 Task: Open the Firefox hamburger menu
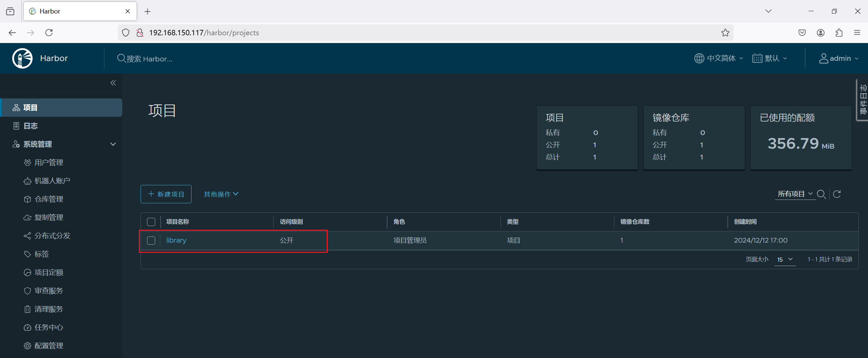pyautogui.click(x=857, y=33)
